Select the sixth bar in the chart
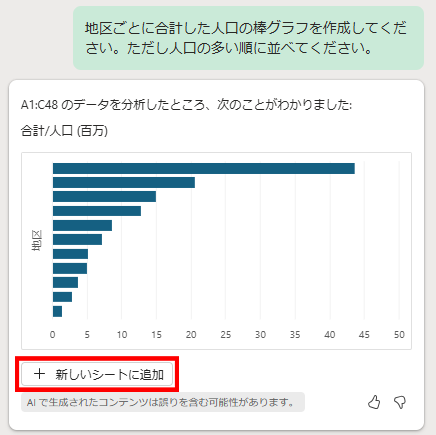Screen dimensions: 436x435 tap(77, 240)
